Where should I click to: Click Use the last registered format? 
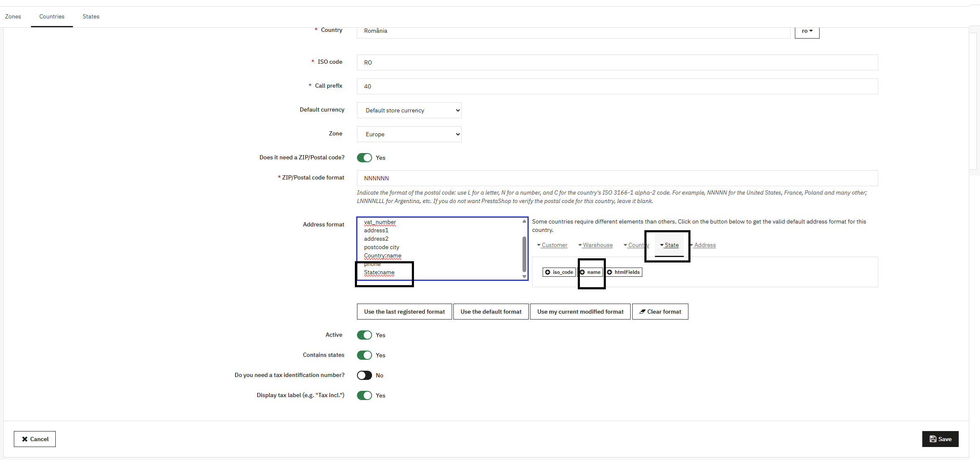(x=404, y=312)
